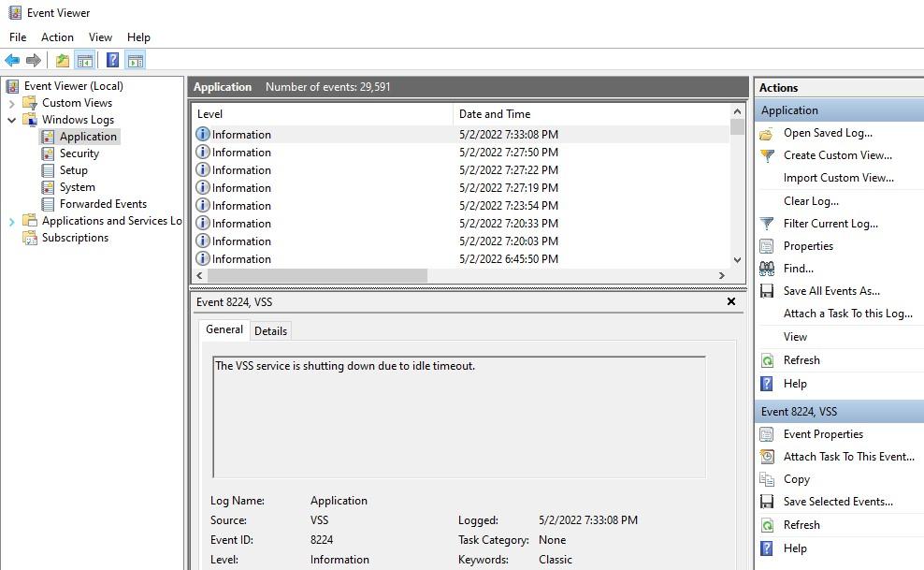Click the Event Viewer (Local) root icon
The width and height of the screenshot is (924, 570).
12,86
